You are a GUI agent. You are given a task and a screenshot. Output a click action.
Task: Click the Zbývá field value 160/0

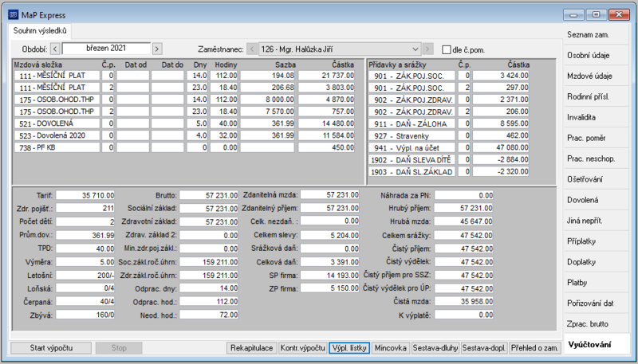click(85, 315)
